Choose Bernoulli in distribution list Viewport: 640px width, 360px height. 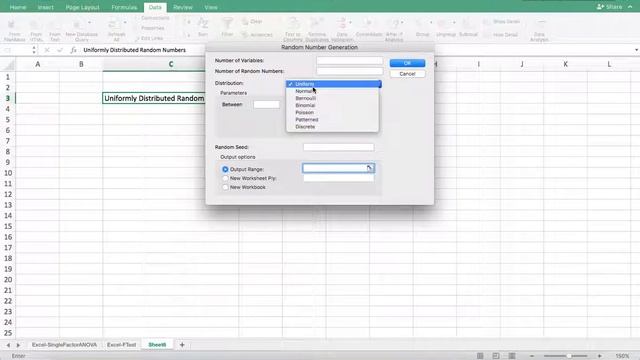point(333,98)
